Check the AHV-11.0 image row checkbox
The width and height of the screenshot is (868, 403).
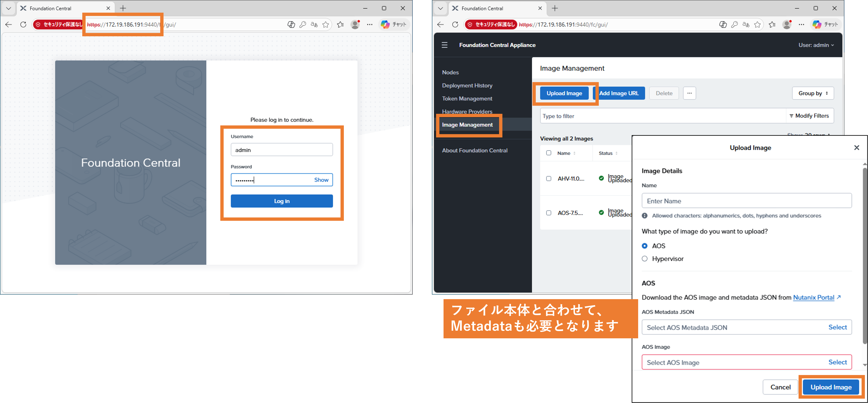(549, 178)
